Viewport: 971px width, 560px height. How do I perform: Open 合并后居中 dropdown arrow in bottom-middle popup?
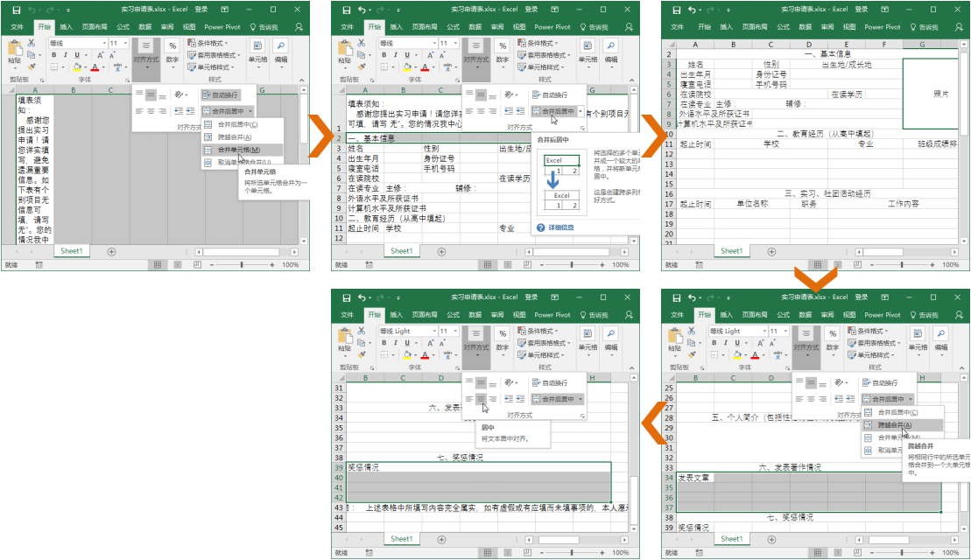pyautogui.click(x=580, y=399)
